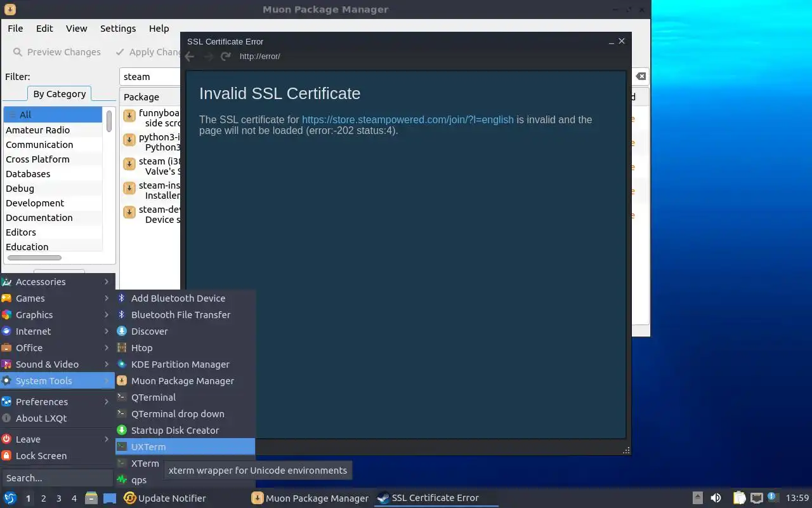
Task: Switch to virtual desktop 2
Action: (44, 498)
